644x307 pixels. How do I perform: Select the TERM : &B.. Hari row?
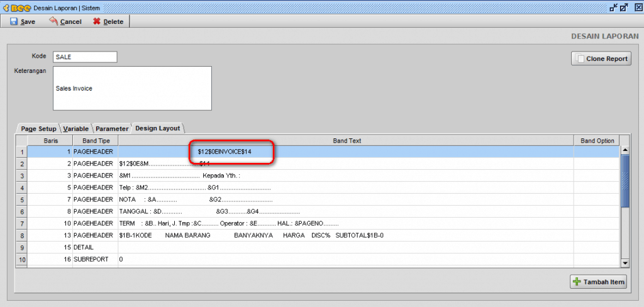pos(346,223)
